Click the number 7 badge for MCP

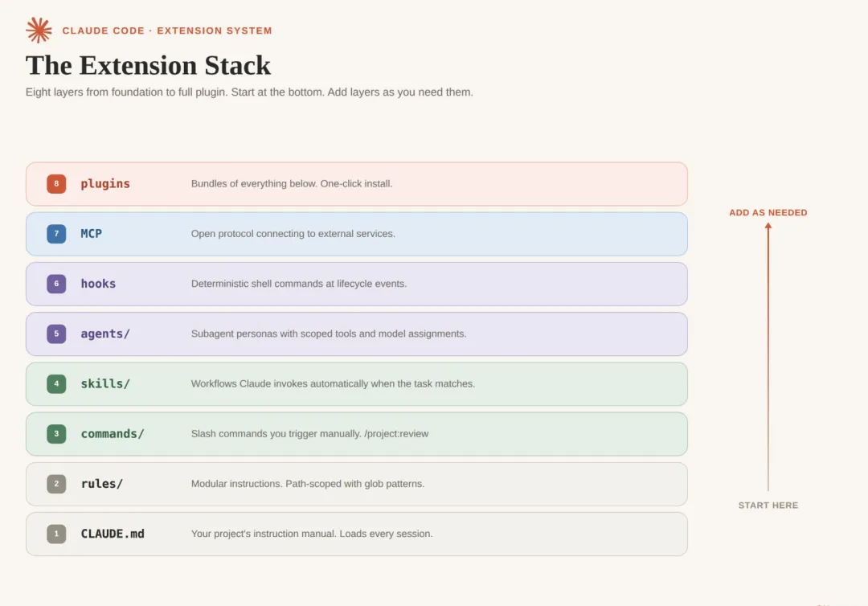pos(56,234)
